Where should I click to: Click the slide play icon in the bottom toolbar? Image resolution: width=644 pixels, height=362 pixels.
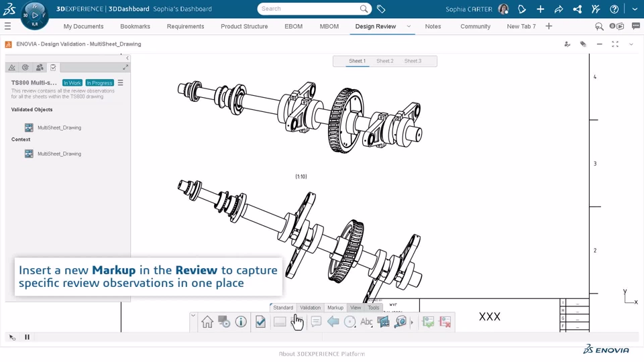pyautogui.click(x=224, y=322)
